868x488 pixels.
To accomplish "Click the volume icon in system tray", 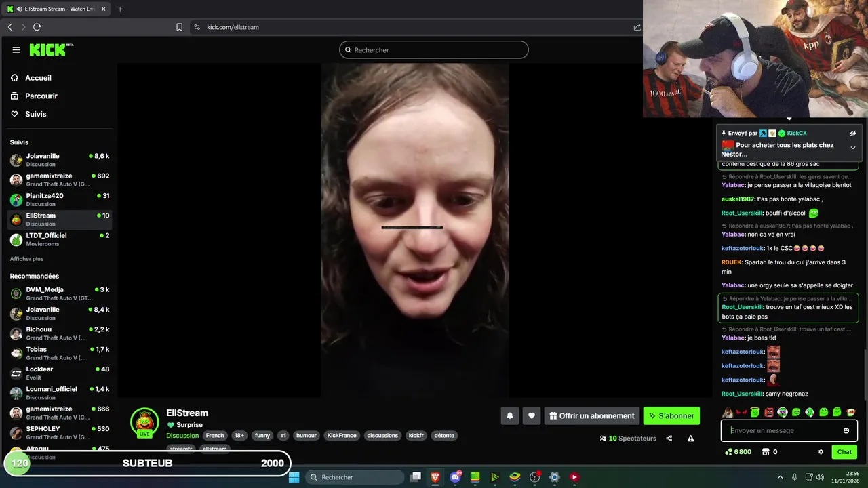I will pos(820,477).
